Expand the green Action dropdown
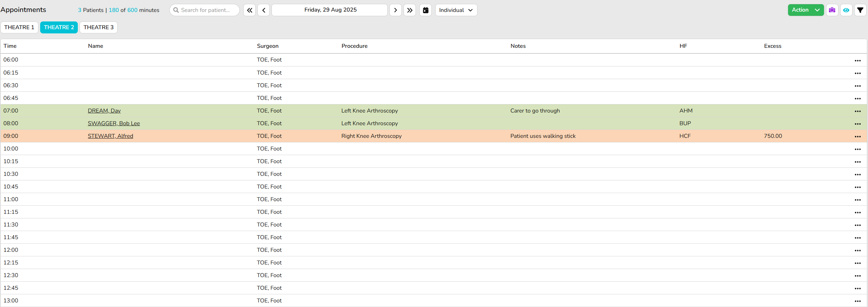The image size is (868, 307). [x=805, y=10]
